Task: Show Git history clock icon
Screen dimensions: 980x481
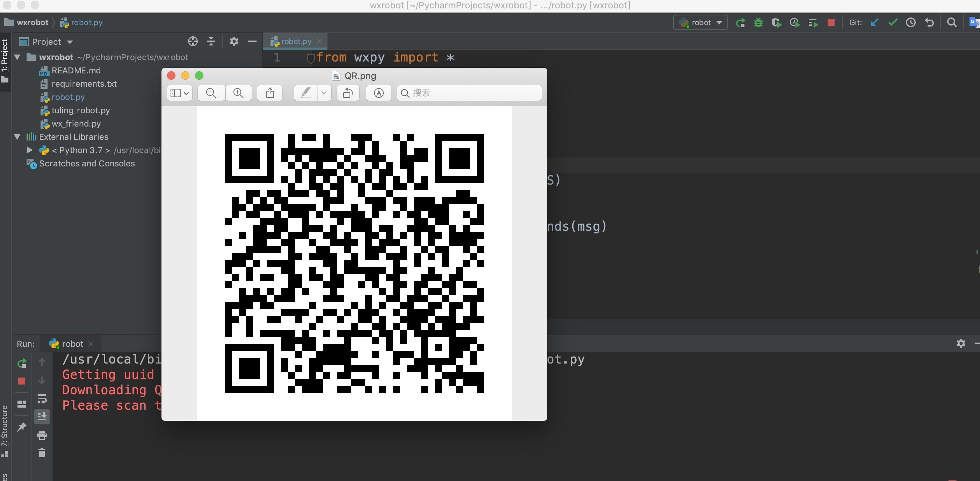Action: pyautogui.click(x=911, y=23)
